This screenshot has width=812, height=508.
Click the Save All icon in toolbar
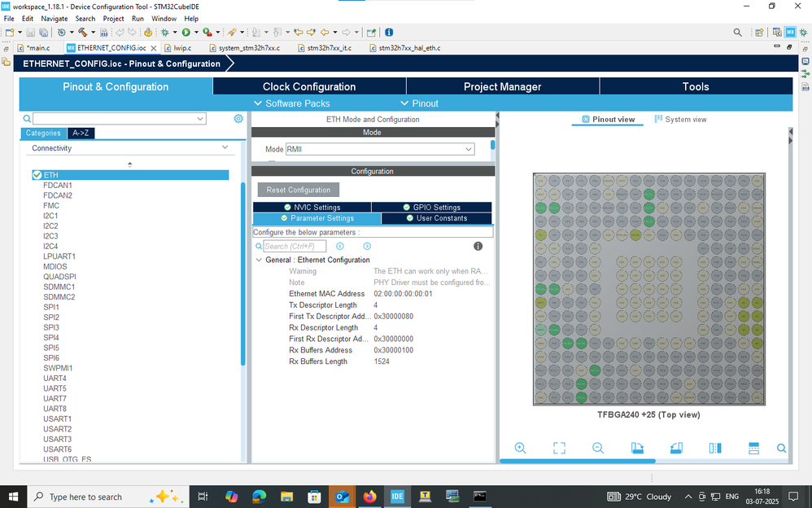pyautogui.click(x=43, y=33)
